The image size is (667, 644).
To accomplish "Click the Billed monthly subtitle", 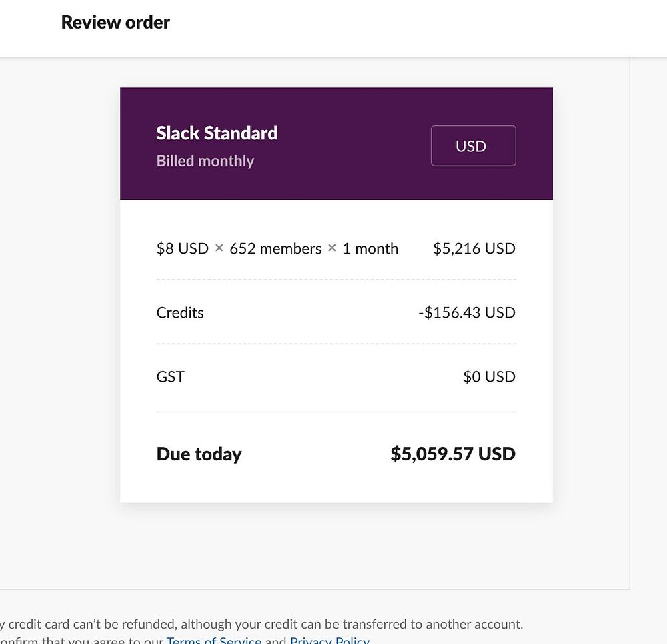I will click(x=205, y=162).
